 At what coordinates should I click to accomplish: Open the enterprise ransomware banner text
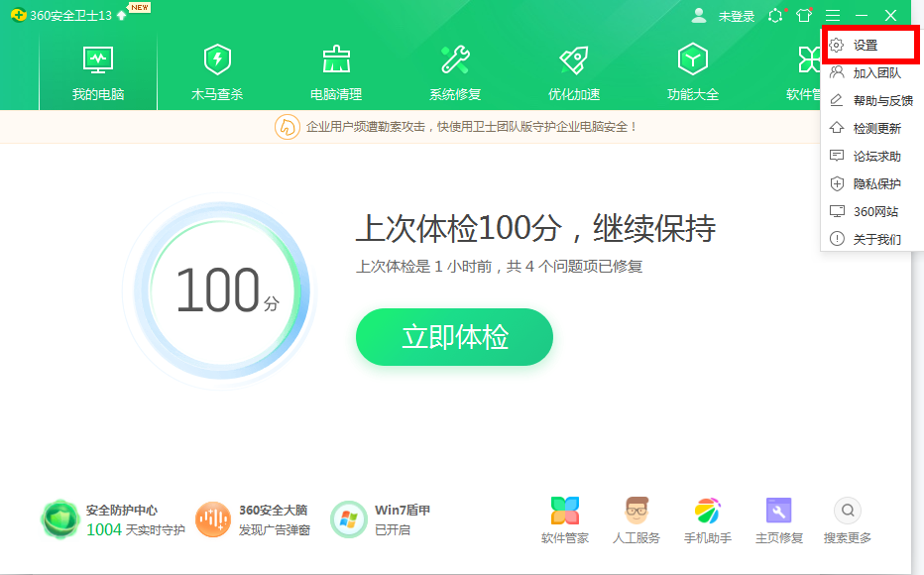pyautogui.click(x=472, y=127)
